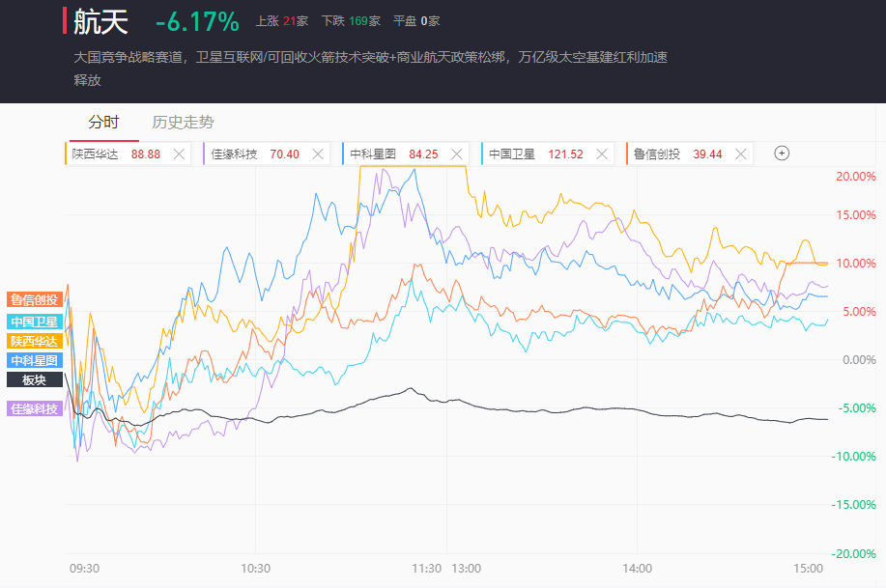Remove 中国卫星 from the comparison chart
Image resolution: width=886 pixels, height=588 pixels.
tap(602, 154)
